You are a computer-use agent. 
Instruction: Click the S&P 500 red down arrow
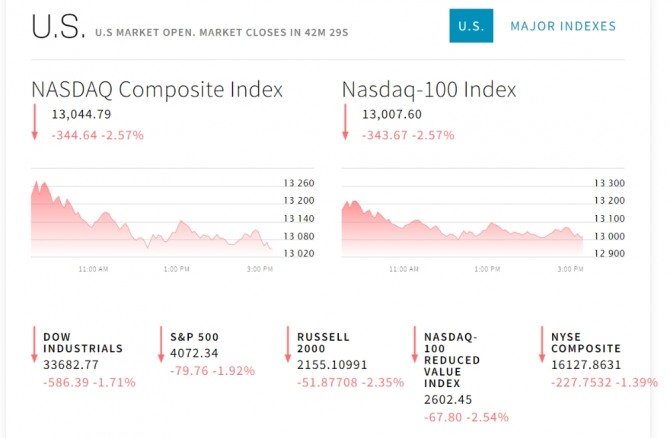pyautogui.click(x=161, y=344)
